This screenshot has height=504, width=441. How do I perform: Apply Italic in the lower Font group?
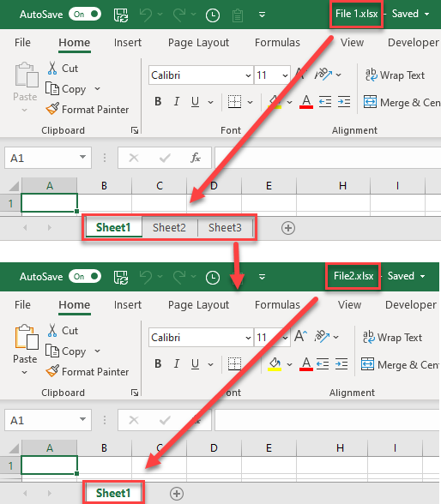(x=176, y=363)
